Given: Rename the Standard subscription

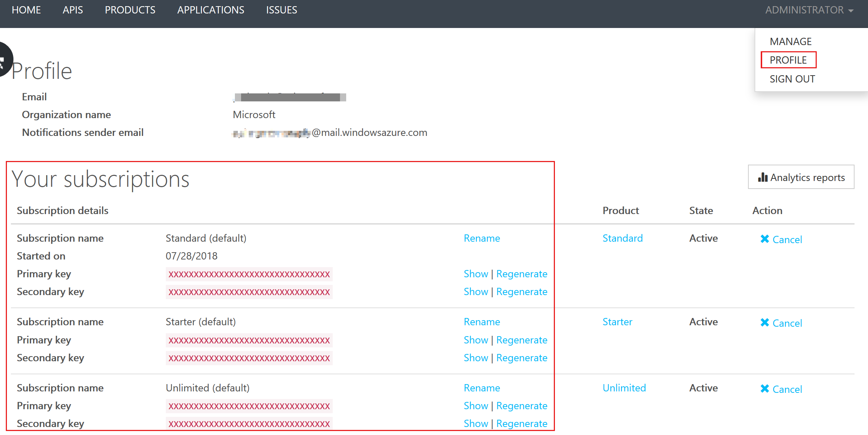Looking at the screenshot, I should coord(481,238).
